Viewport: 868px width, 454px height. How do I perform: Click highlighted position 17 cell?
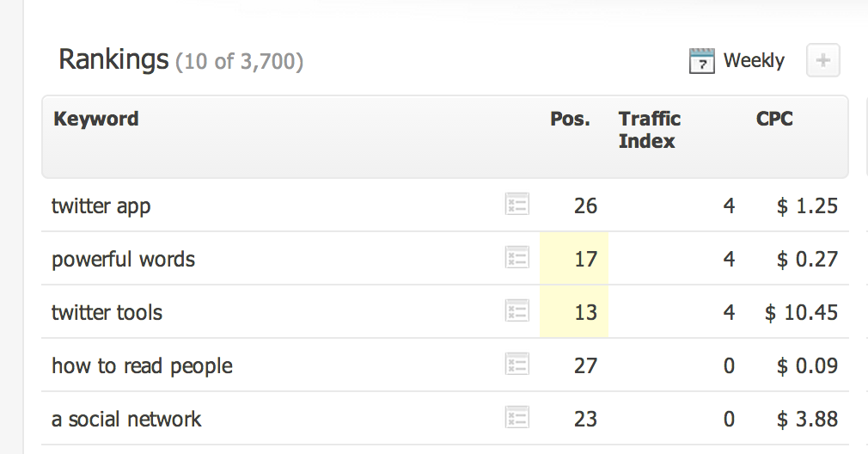point(574,259)
